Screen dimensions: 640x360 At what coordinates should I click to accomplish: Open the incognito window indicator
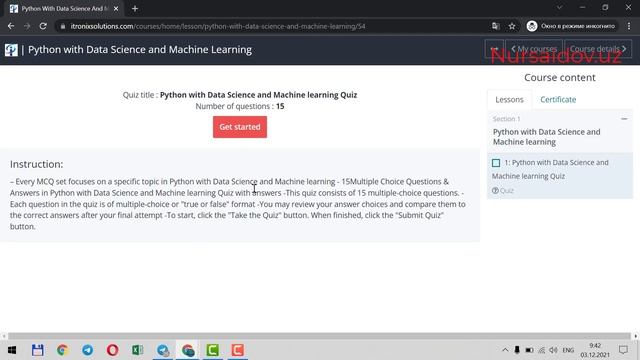571,26
